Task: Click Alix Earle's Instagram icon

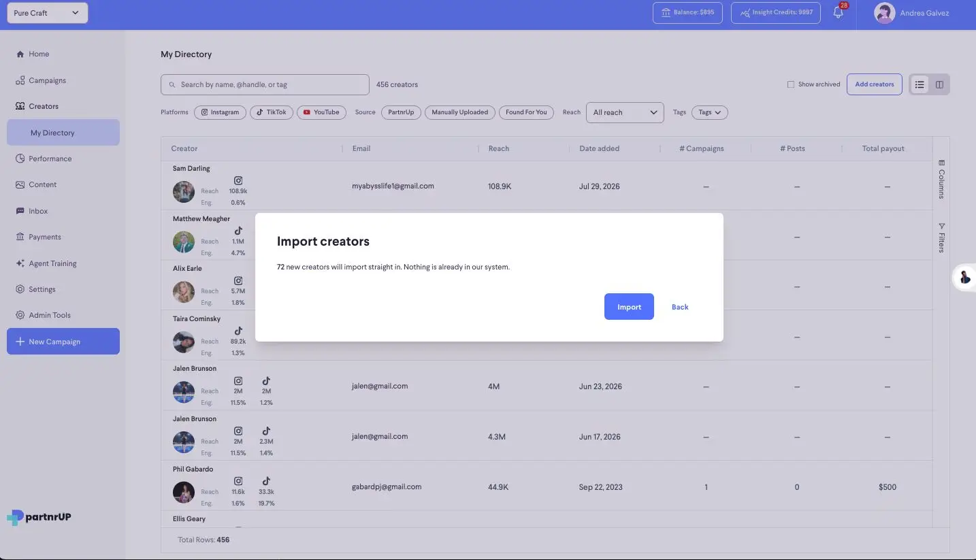Action: (238, 280)
